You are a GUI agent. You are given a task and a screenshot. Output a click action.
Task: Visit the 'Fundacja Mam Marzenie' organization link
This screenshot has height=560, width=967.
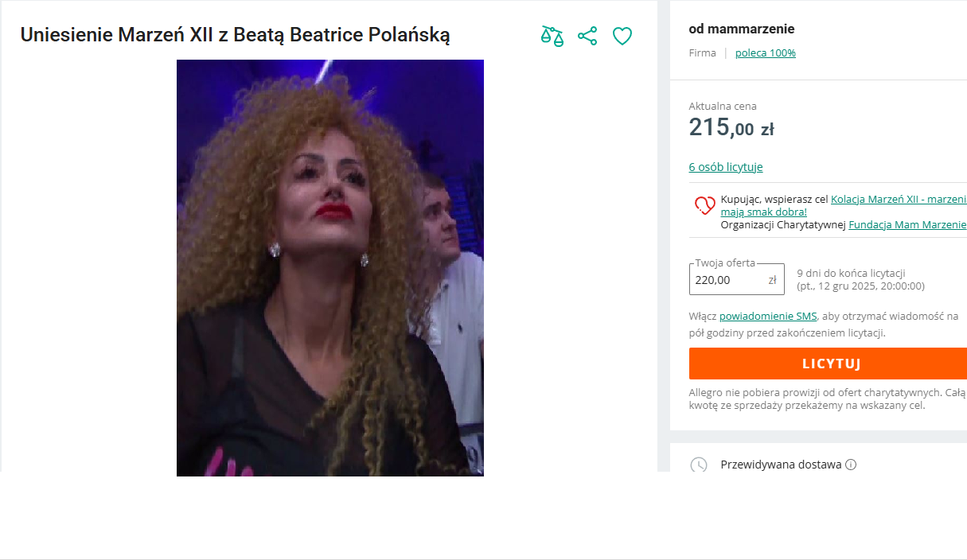(907, 225)
